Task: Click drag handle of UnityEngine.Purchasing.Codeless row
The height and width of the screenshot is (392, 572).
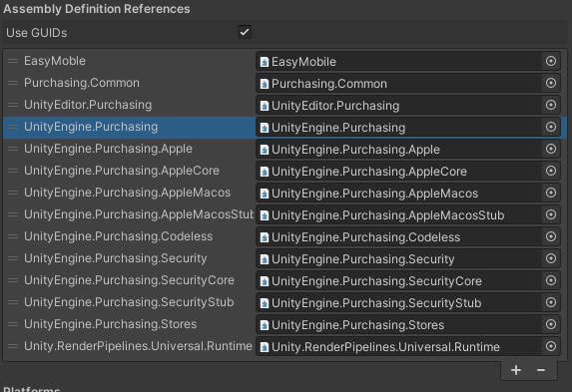Action: pyautogui.click(x=13, y=236)
